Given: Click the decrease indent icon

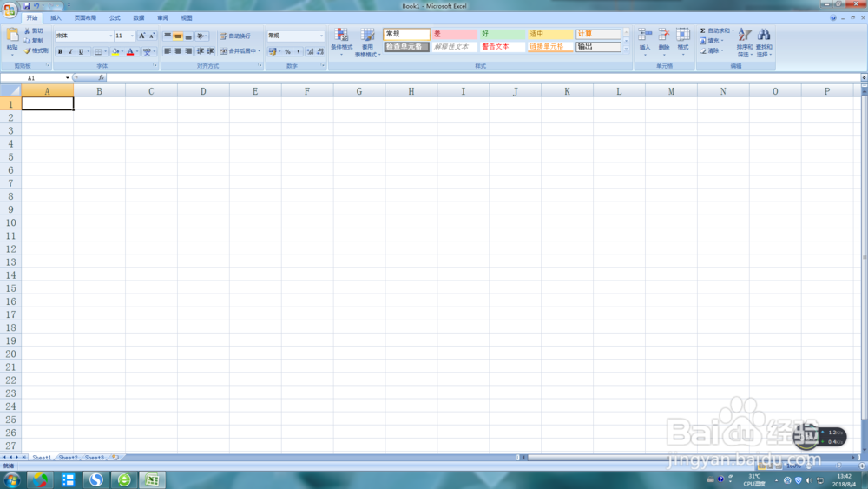Looking at the screenshot, I should coord(201,51).
